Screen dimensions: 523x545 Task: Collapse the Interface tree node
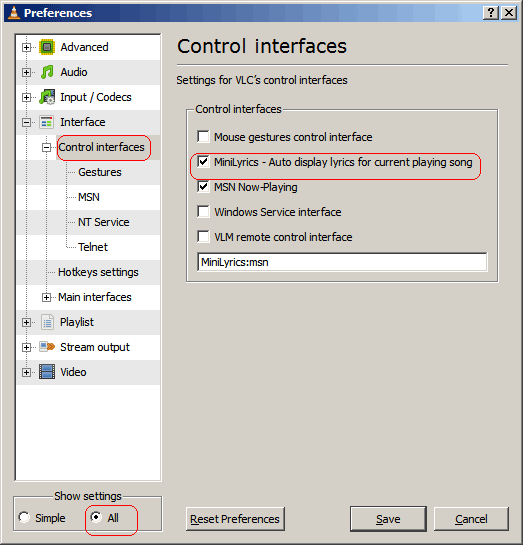26,122
